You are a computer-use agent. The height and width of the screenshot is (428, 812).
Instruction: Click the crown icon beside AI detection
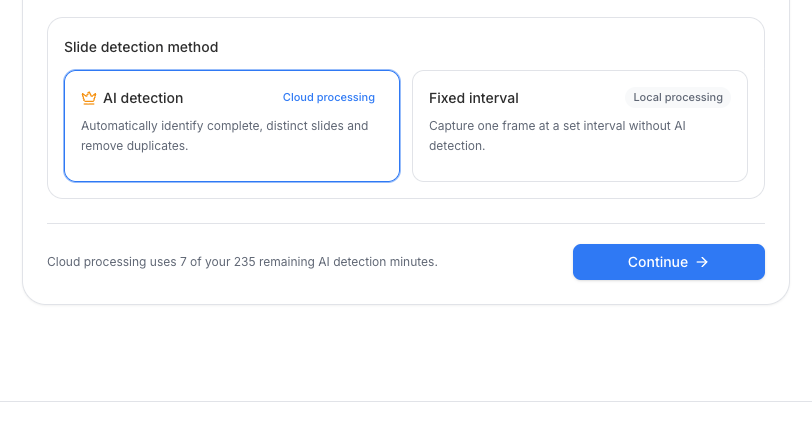pos(89,98)
